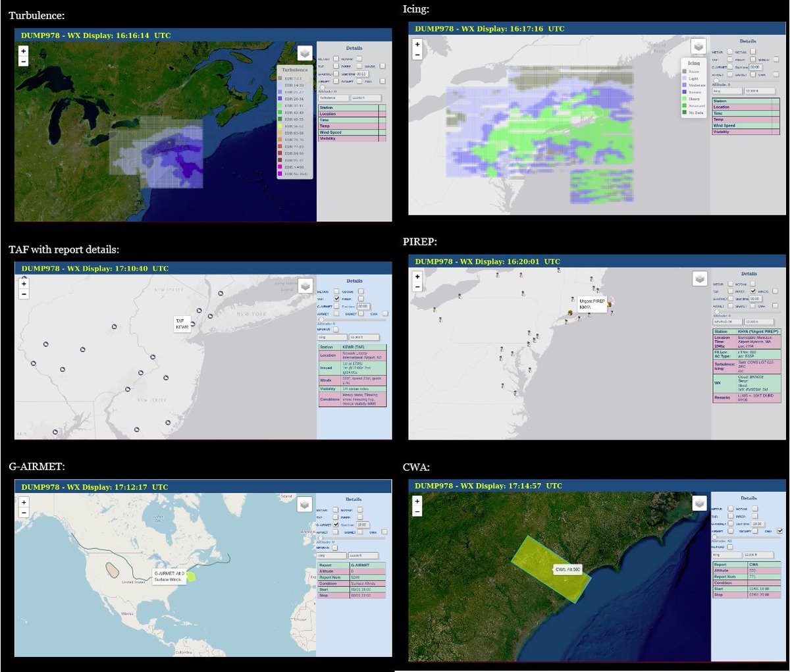This screenshot has width=790, height=672.
Task: Open layers control on CWA map
Action: click(x=700, y=504)
